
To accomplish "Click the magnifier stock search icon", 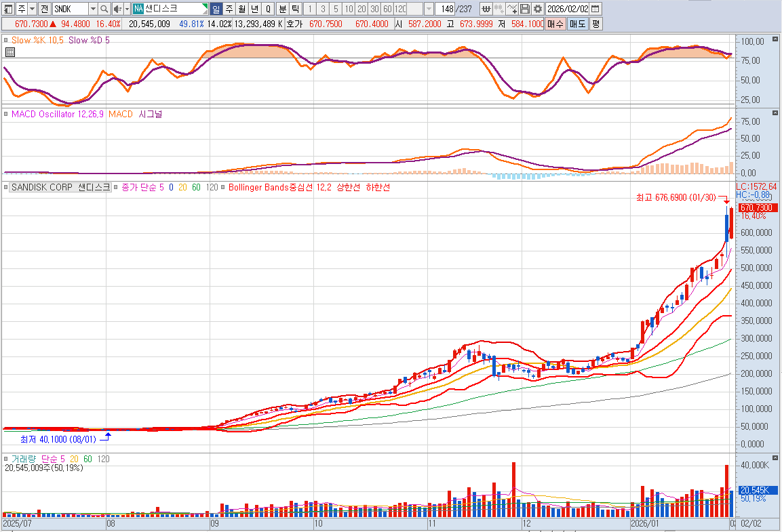I will tap(104, 9).
